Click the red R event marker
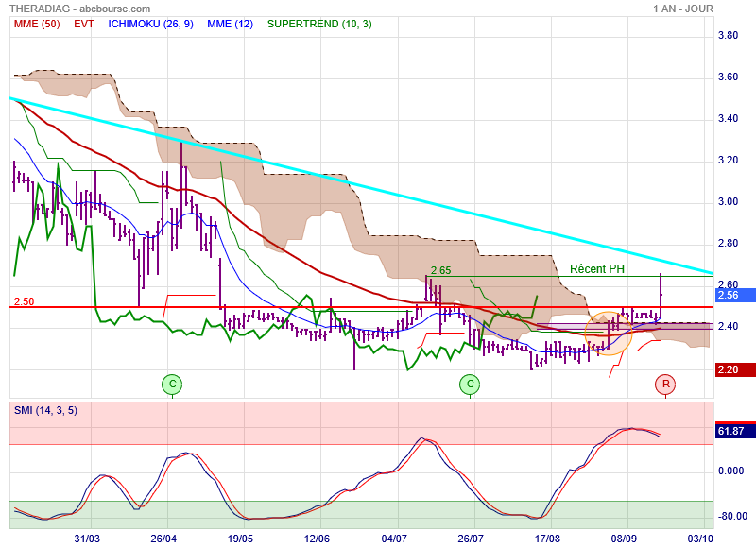Viewport: 756px width, 548px height. click(x=665, y=384)
